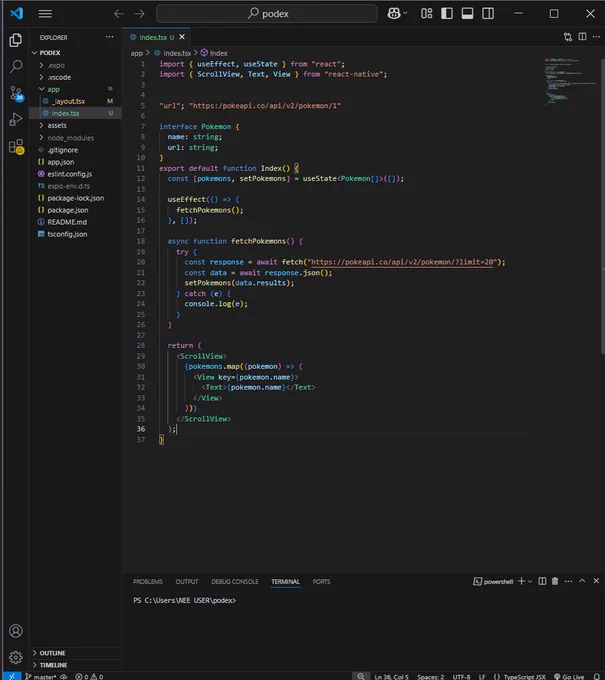Switch to the TERMINAL tab

285,582
